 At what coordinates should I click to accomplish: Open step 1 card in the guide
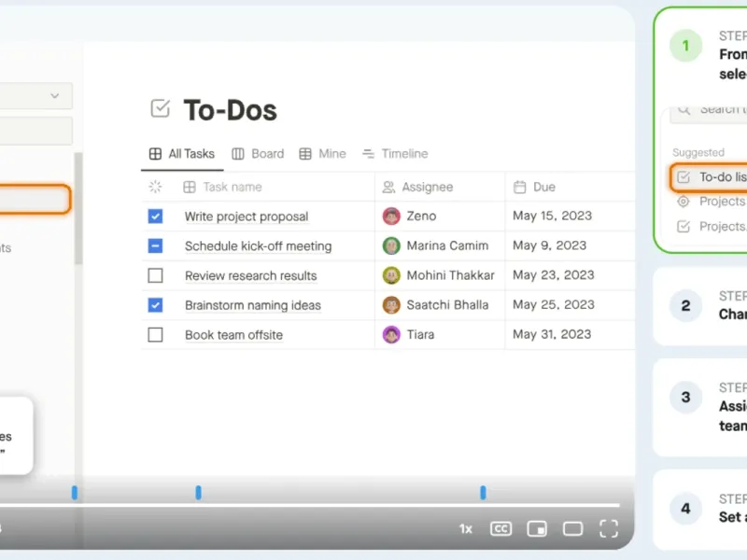[700, 130]
